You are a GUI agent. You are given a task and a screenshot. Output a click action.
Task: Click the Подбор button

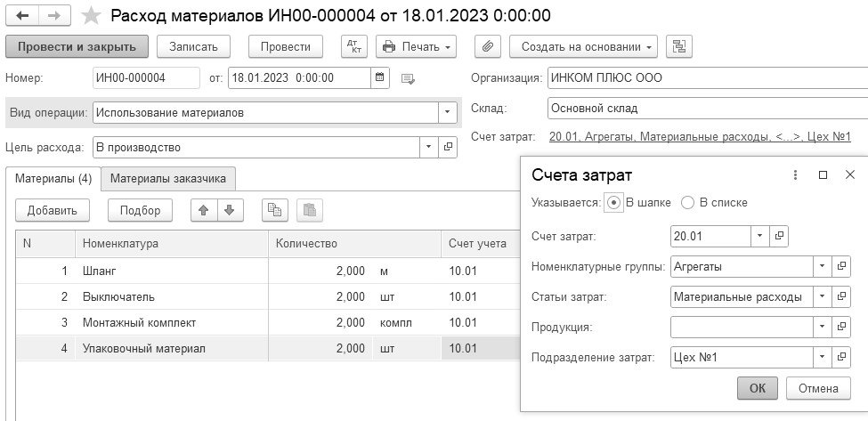140,210
